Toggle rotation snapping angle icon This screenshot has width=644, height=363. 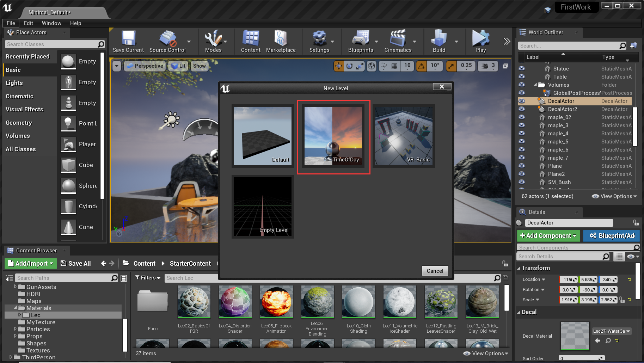[422, 66]
